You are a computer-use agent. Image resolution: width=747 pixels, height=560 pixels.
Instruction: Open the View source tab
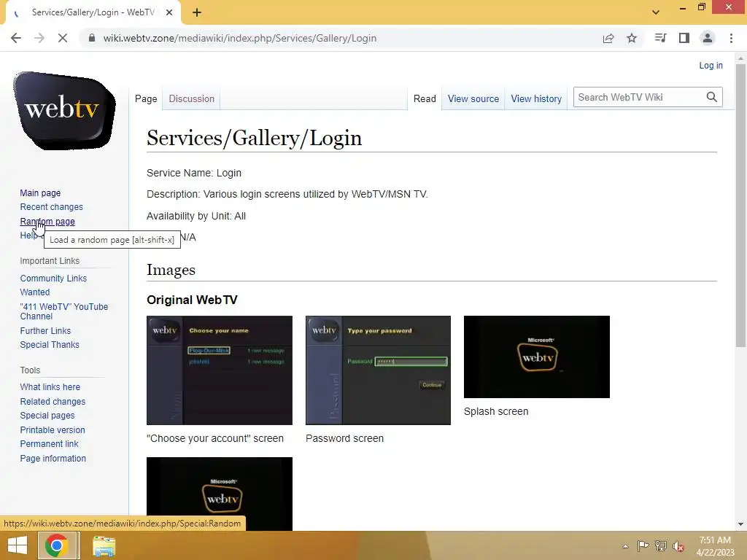point(473,98)
